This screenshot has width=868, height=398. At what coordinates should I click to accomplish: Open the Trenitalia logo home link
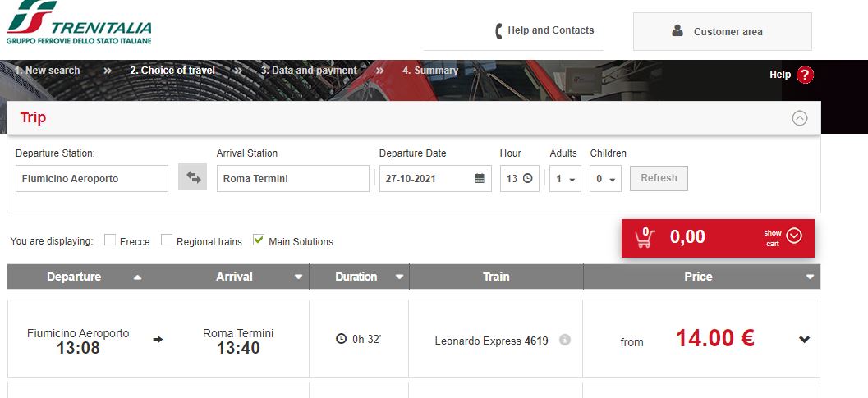[x=79, y=23]
